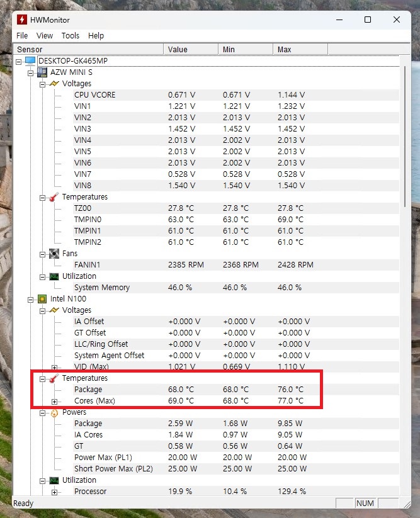The width and height of the screenshot is (420, 518).
Task: Click the Voltages icon under Intel N100
Action: (54, 310)
